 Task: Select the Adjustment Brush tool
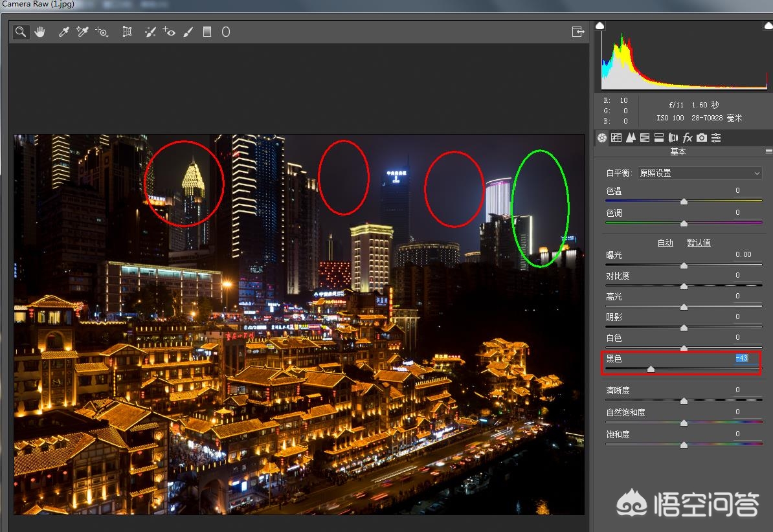188,31
